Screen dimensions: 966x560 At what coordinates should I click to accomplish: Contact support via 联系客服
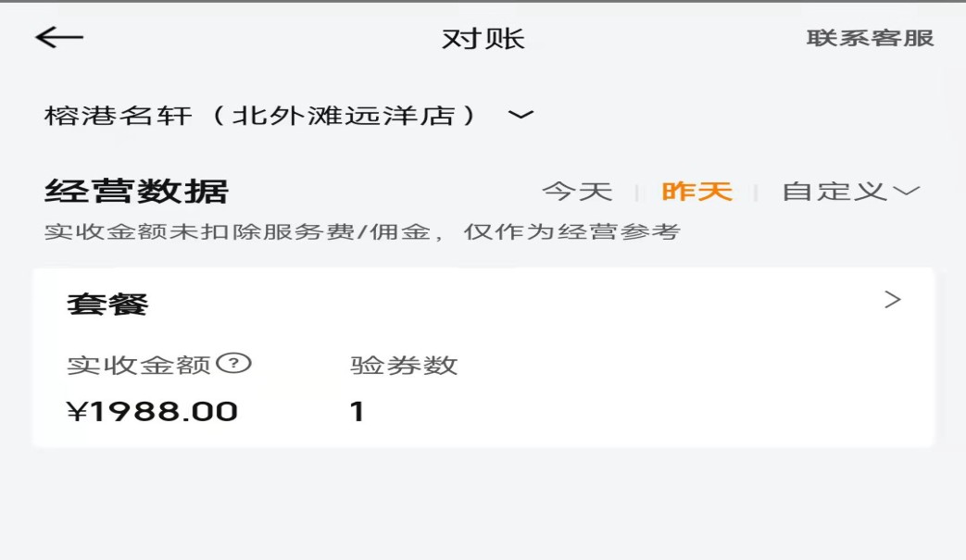coord(870,38)
